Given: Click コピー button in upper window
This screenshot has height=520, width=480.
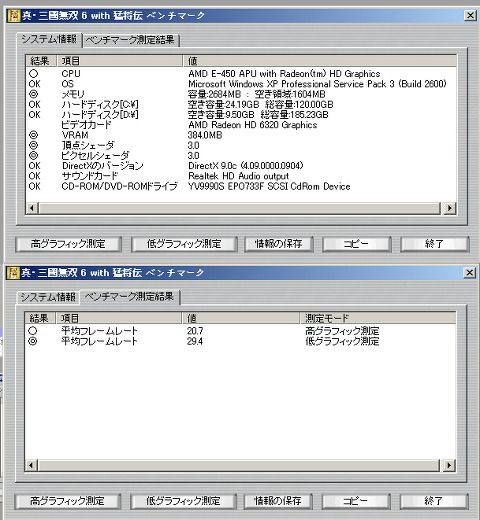Looking at the screenshot, I should [x=356, y=244].
